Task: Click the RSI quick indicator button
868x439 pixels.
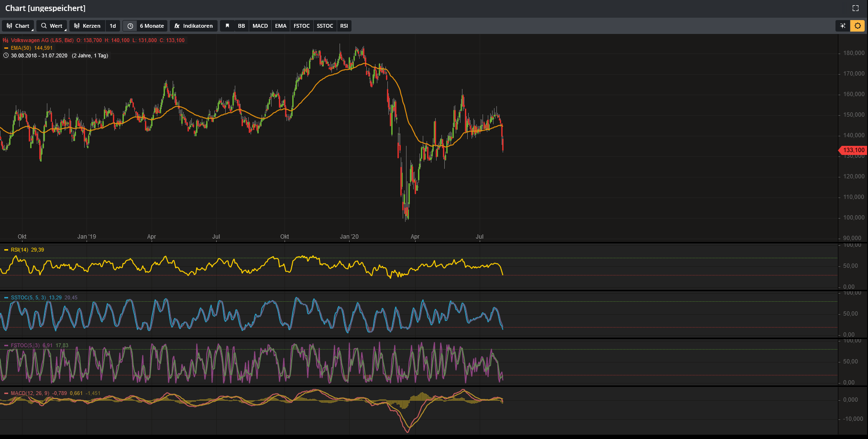Action: tap(344, 26)
